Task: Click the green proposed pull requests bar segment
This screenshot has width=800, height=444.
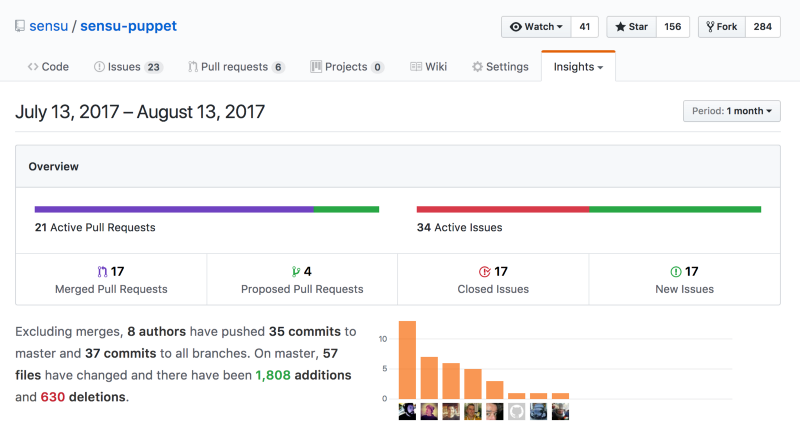Action: [346, 209]
